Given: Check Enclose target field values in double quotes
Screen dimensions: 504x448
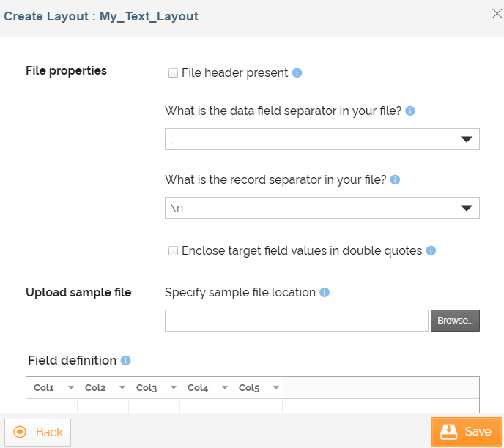Looking at the screenshot, I should tap(174, 250).
